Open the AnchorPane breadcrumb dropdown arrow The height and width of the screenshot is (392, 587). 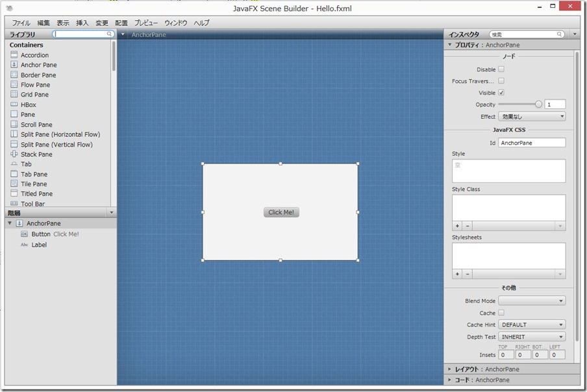[123, 34]
